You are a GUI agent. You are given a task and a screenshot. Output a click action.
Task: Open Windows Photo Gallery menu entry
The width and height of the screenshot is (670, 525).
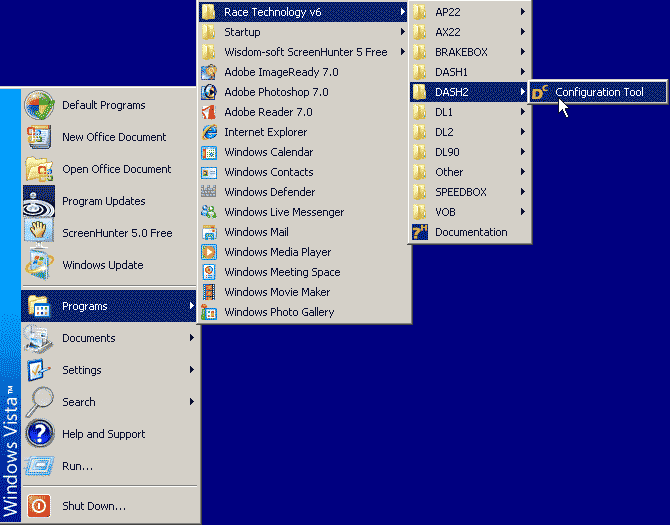pyautogui.click(x=279, y=312)
